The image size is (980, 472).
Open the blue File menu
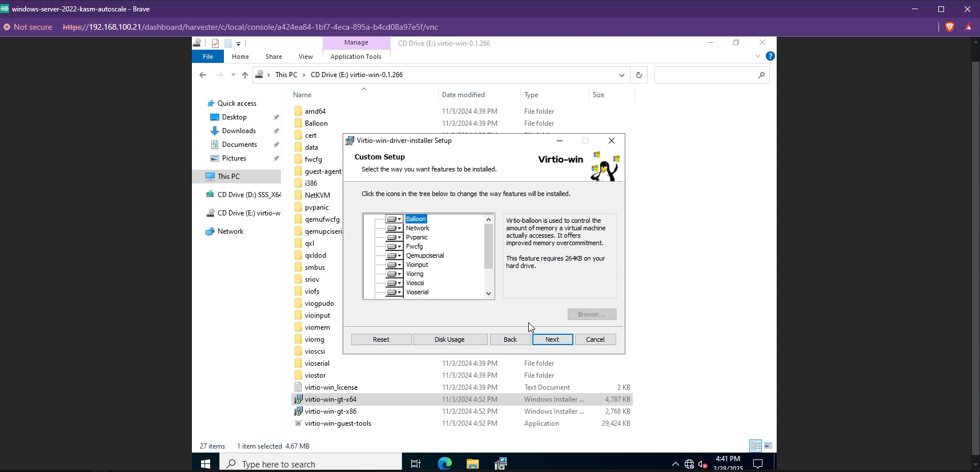point(208,57)
